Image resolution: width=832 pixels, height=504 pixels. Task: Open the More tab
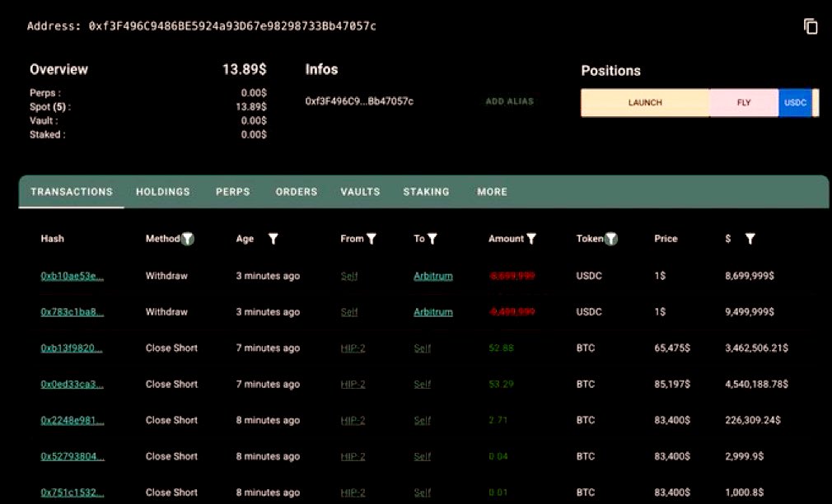tap(492, 192)
